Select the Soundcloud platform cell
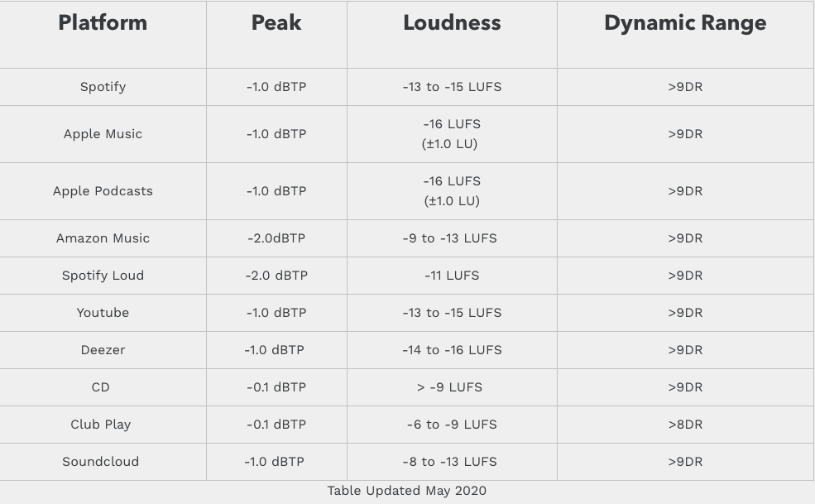 click(101, 462)
